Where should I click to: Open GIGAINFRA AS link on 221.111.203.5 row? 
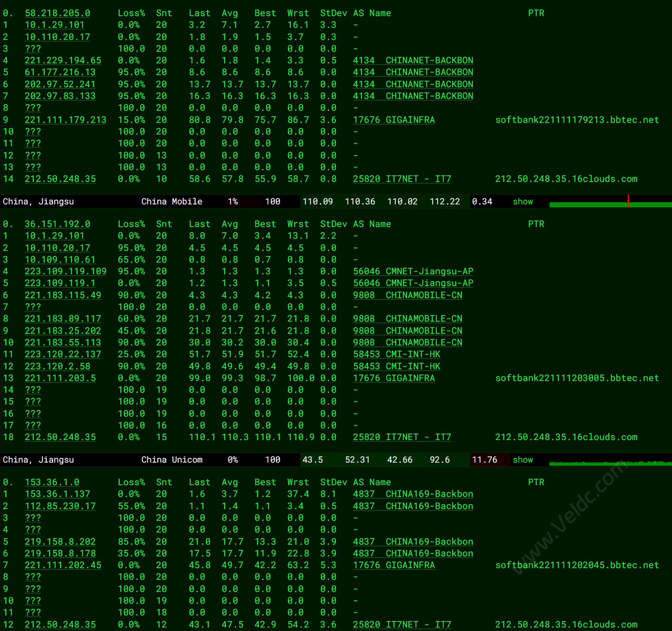click(394, 378)
